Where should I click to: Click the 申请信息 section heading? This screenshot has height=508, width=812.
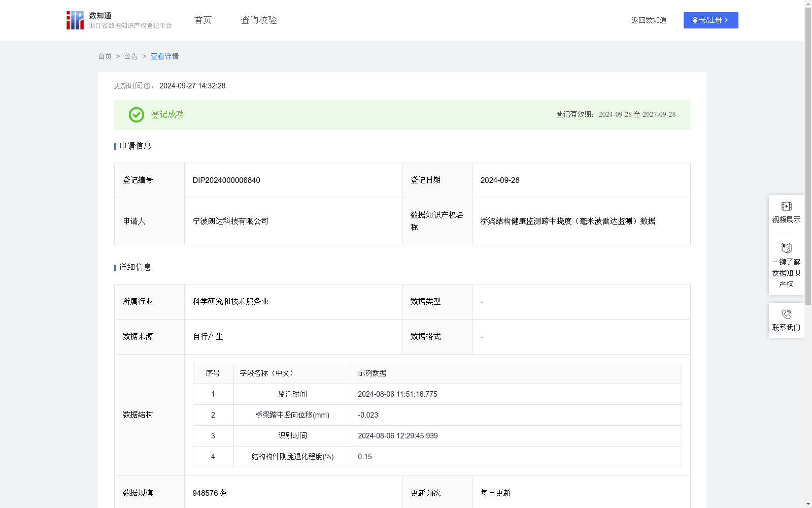[x=136, y=146]
